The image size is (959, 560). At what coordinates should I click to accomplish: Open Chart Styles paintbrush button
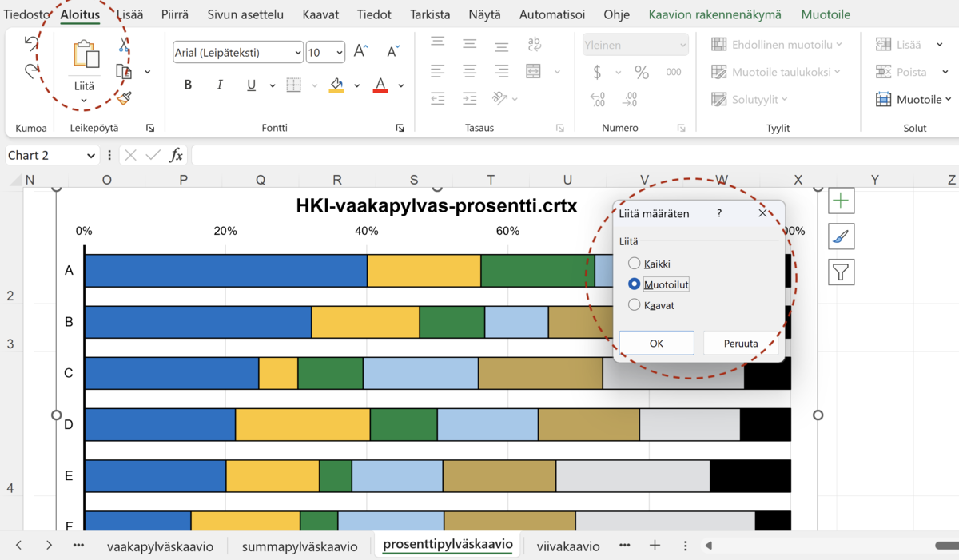841,236
